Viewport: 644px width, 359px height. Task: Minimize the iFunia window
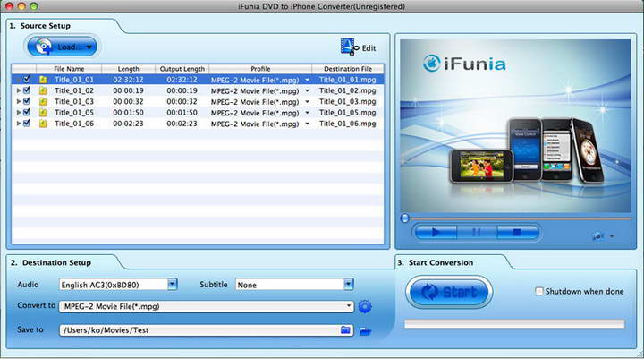(x=21, y=6)
